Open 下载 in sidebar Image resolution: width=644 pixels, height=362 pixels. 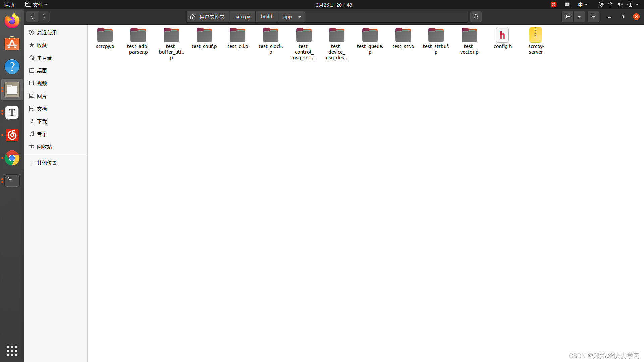click(56, 122)
